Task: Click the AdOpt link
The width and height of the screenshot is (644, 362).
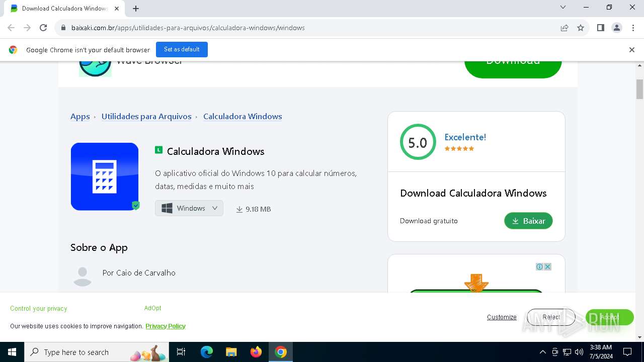Action: click(x=152, y=308)
